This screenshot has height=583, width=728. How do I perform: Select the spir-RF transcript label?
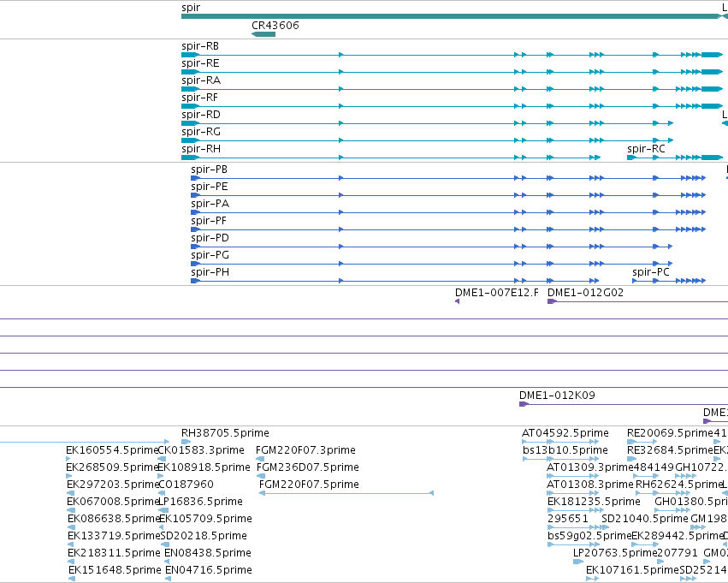199,98
